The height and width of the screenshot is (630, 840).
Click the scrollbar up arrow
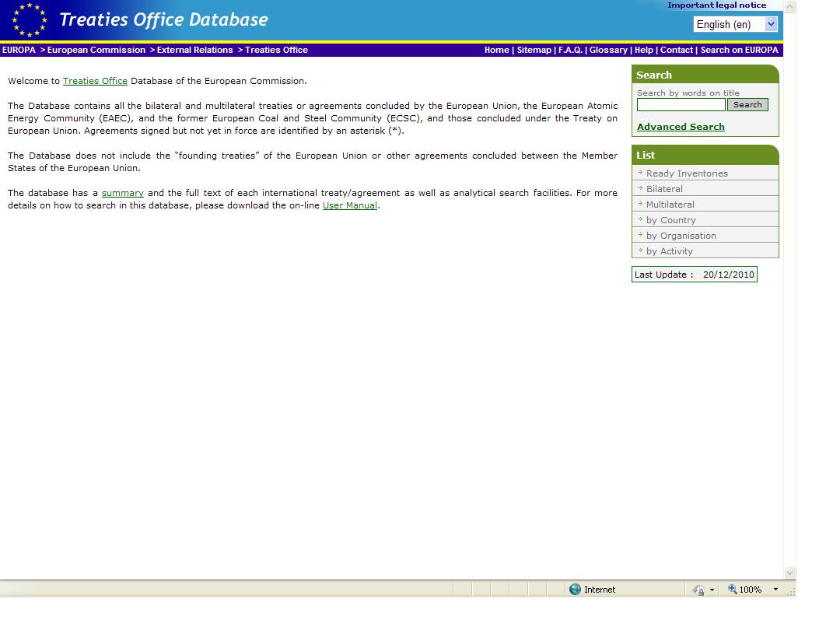coord(789,7)
